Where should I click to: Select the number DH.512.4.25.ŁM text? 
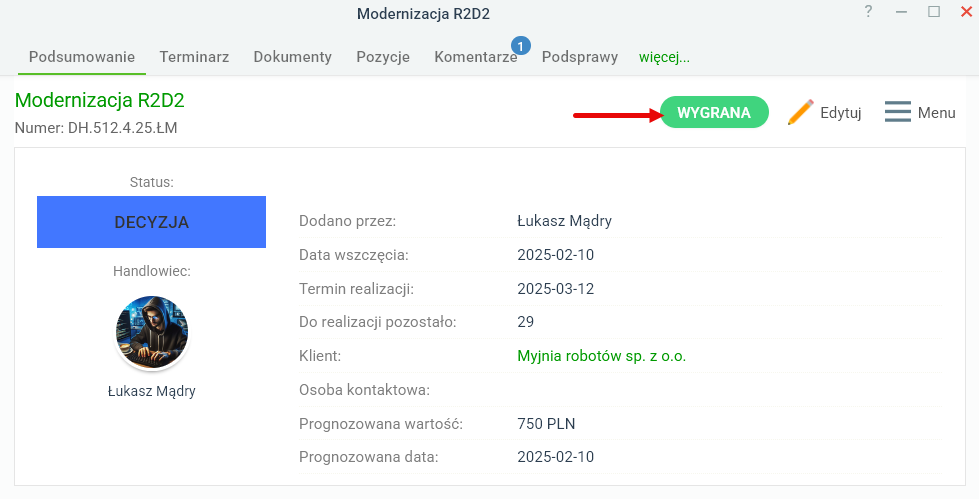point(122,128)
